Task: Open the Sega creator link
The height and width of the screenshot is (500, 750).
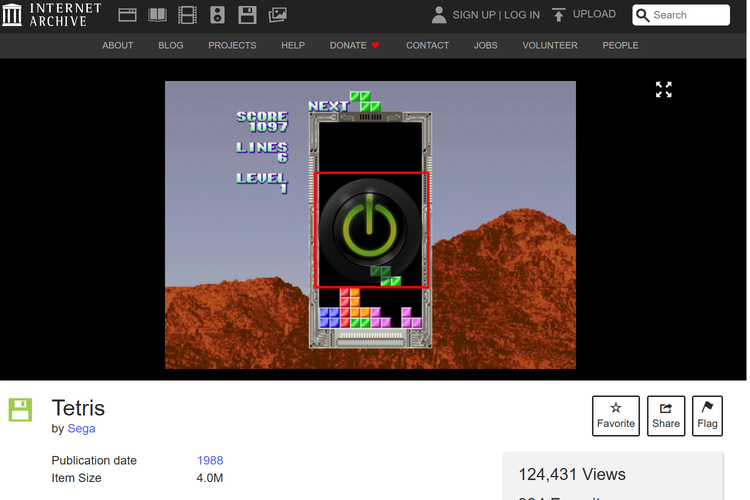Action: tap(81, 428)
